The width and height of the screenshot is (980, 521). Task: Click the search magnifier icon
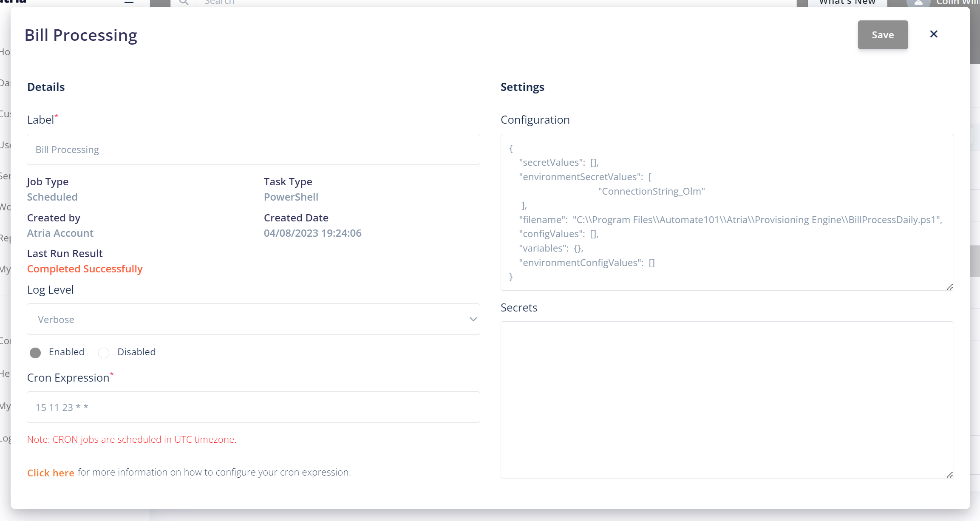click(184, 3)
